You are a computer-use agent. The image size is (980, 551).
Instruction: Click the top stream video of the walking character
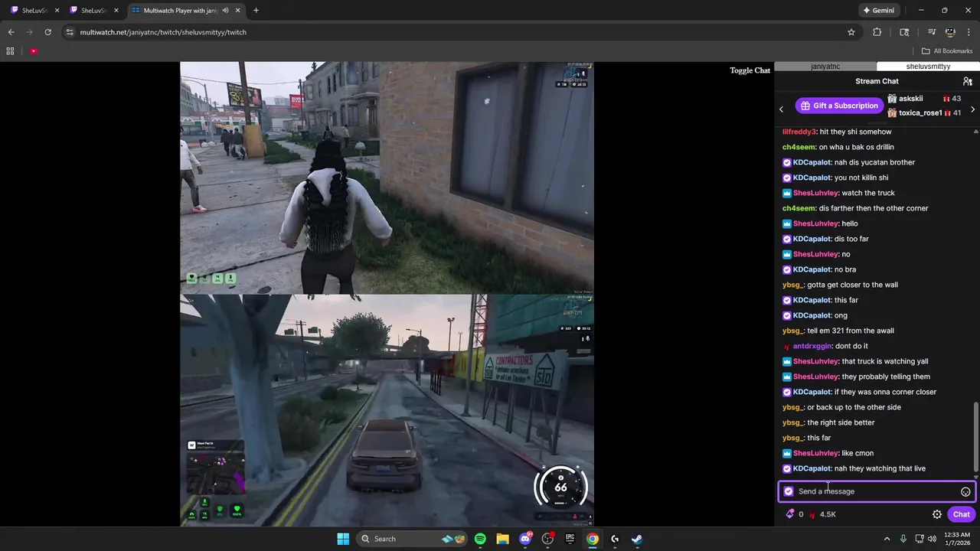[387, 178]
